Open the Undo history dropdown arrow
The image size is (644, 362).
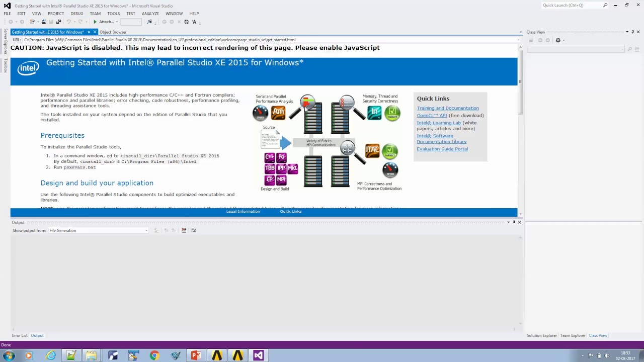point(74,22)
